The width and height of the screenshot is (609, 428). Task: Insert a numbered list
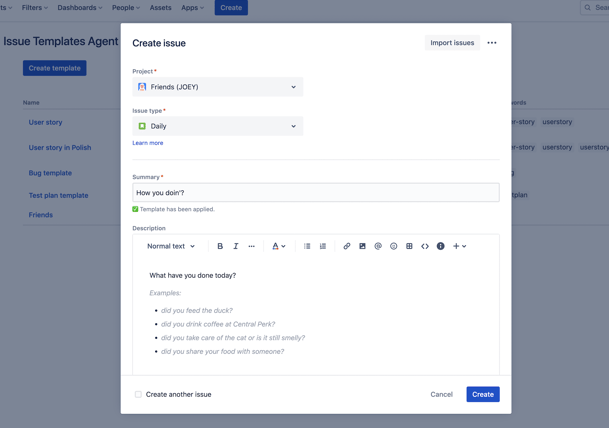pos(323,246)
